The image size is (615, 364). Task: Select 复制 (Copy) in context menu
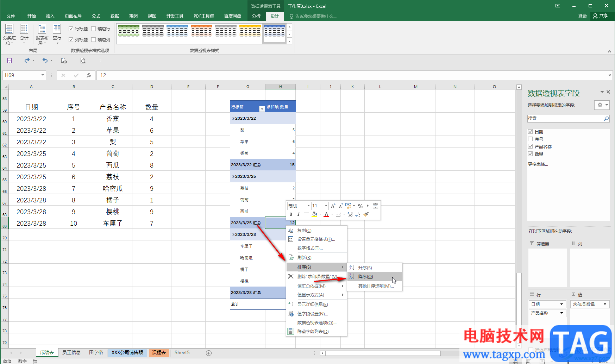point(316,231)
